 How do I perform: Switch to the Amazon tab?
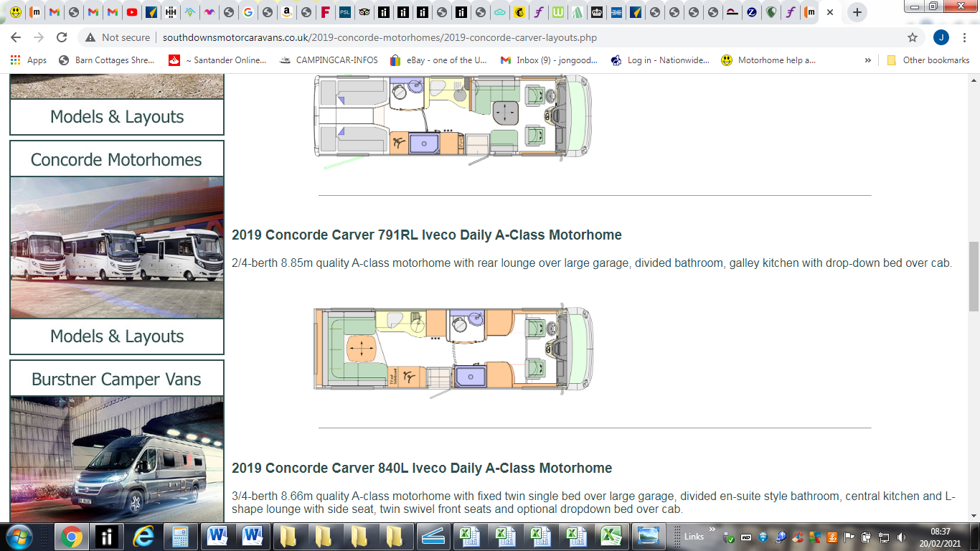pos(286,12)
